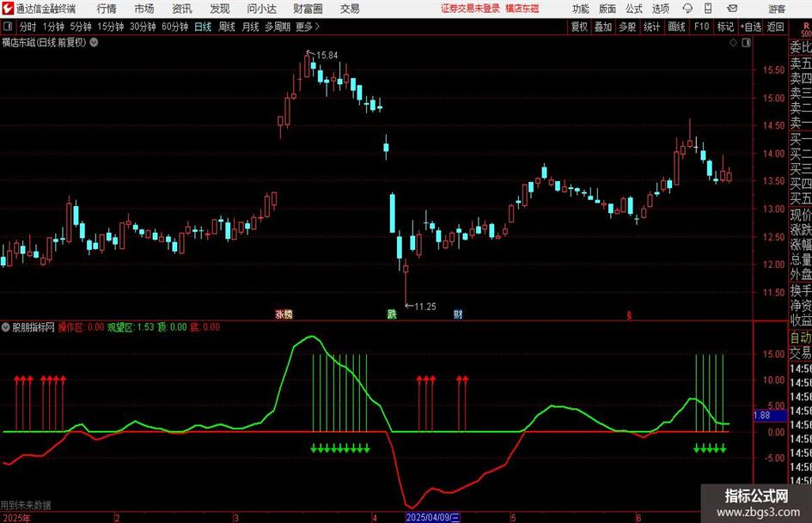812x523 pixels.
Task: Open the 选项 menu
Action: tap(660, 9)
